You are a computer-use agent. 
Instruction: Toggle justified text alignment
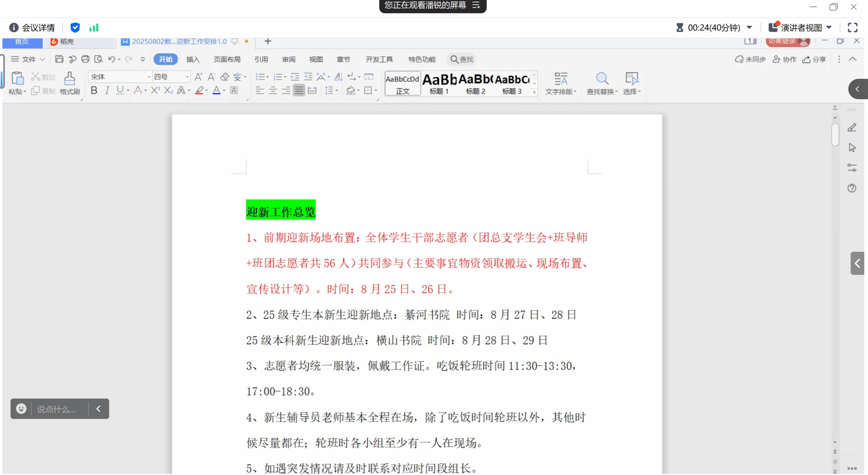(299, 90)
